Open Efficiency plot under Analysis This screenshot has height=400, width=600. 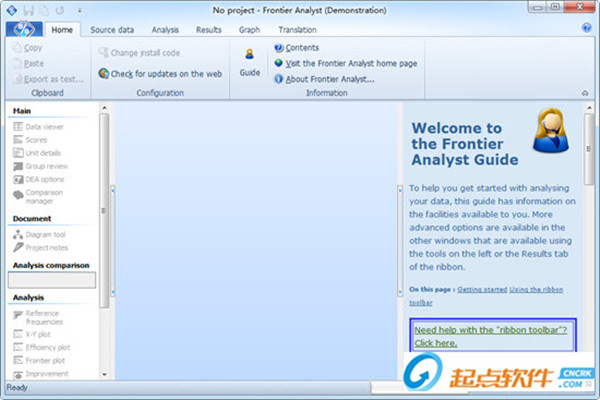coord(42,347)
